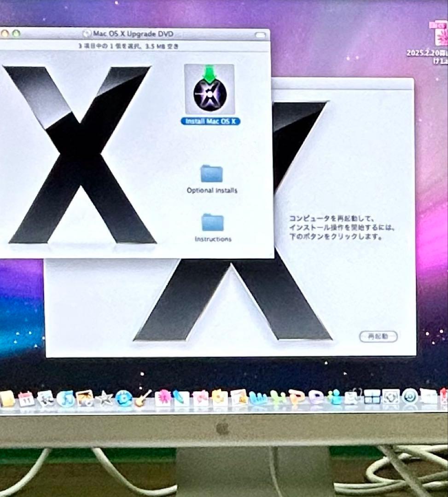Launch iTunes from the Dock
The width and height of the screenshot is (448, 497).
click(x=66, y=399)
